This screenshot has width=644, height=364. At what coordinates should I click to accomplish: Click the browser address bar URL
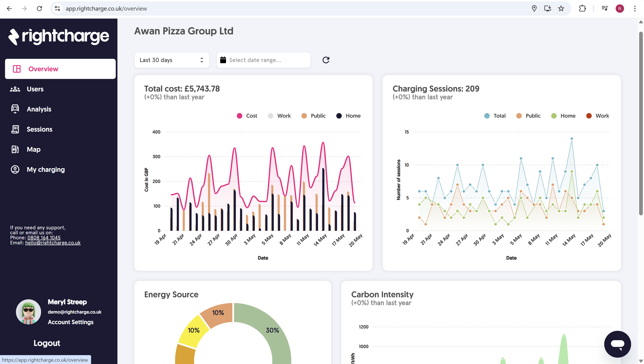[x=106, y=9]
